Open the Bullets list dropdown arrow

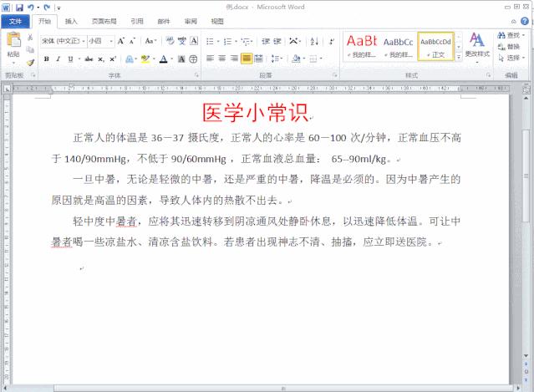tap(218, 42)
